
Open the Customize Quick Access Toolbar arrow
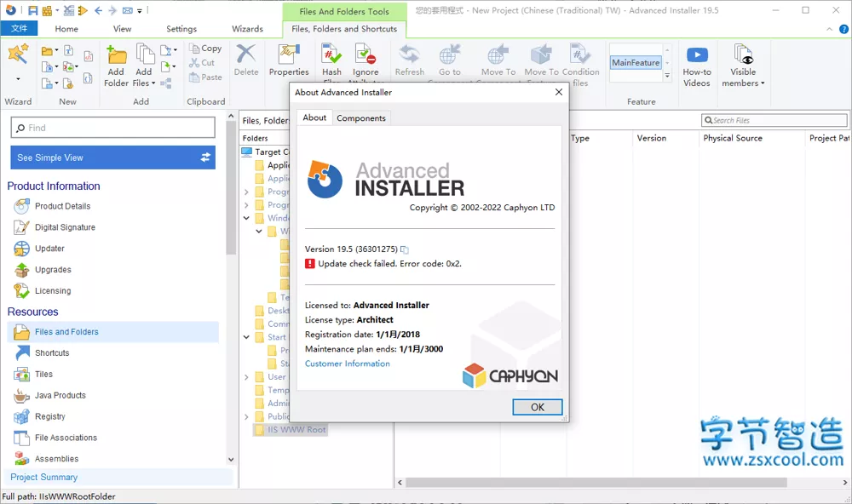[x=140, y=11]
